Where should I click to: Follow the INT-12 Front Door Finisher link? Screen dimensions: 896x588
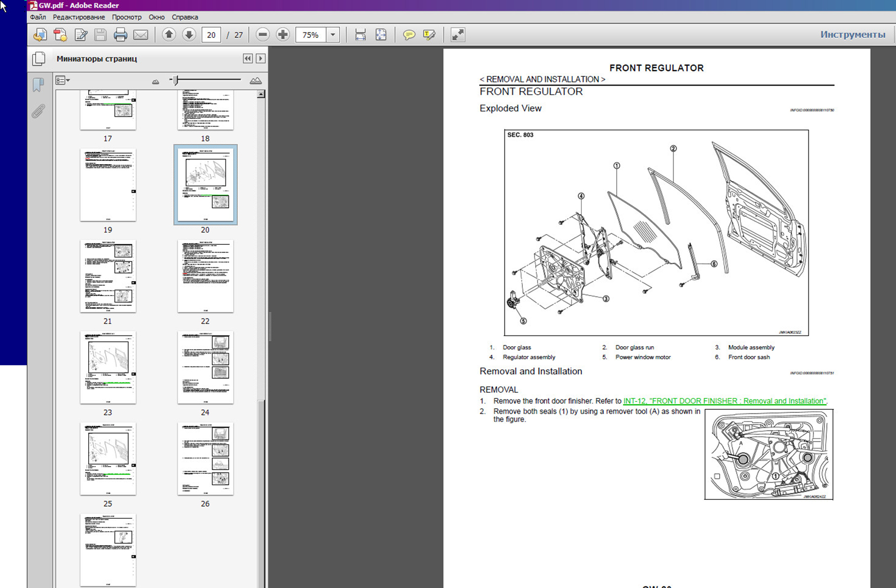pos(725,401)
